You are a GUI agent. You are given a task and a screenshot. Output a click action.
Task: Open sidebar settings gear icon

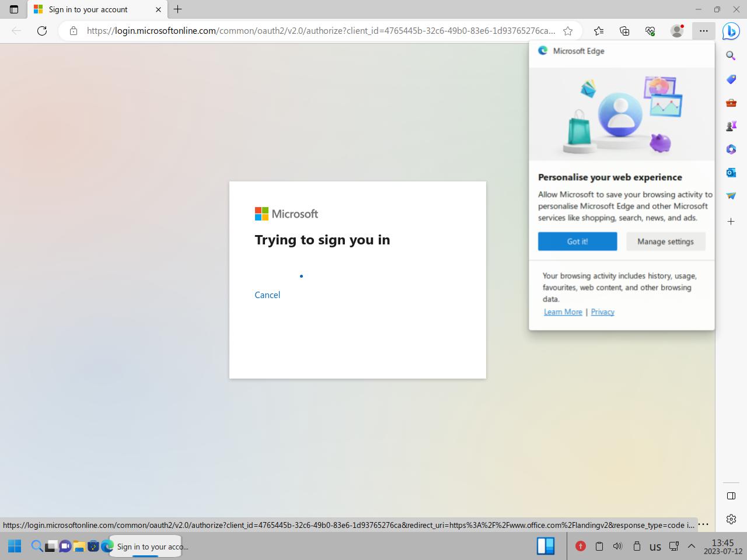[x=731, y=519]
